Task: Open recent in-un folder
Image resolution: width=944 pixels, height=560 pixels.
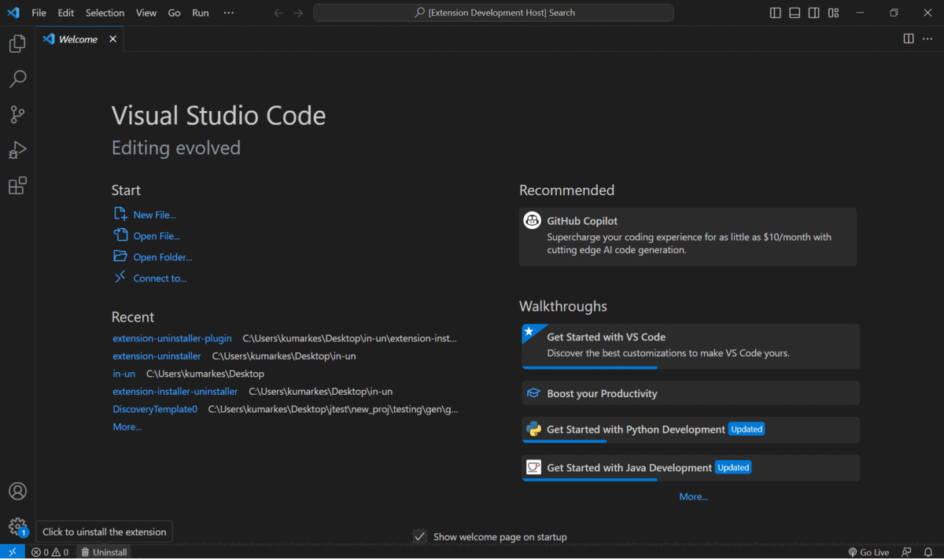Action: (124, 374)
